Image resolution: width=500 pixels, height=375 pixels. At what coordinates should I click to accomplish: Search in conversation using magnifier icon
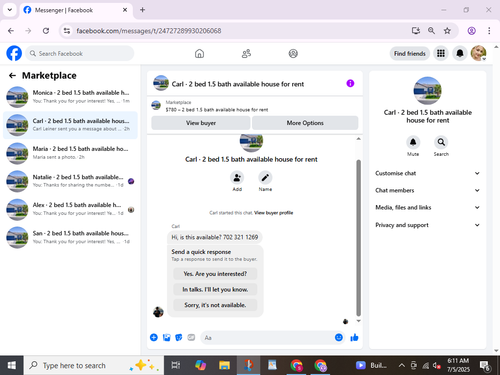[x=441, y=142]
